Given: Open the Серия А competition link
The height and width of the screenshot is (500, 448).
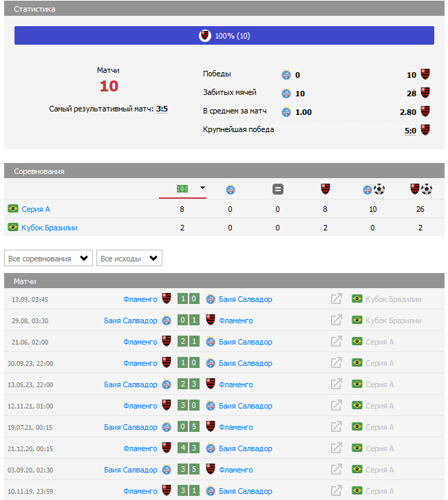Looking at the screenshot, I should coord(36,209).
